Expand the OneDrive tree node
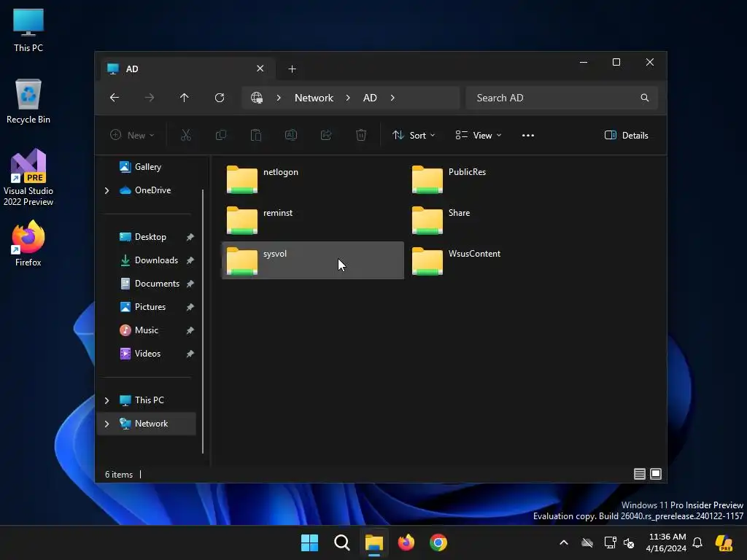 click(x=107, y=190)
